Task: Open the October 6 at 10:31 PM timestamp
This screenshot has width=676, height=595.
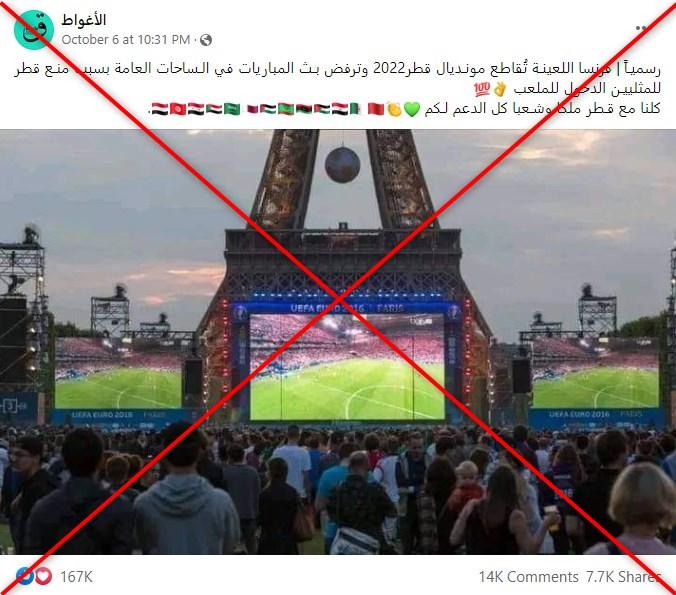Action: coord(125,40)
